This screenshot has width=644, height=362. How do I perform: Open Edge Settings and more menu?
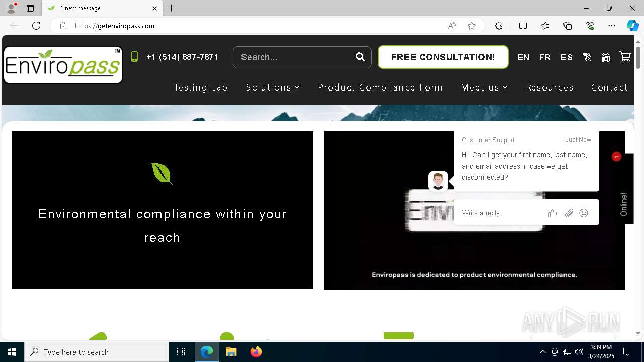coord(612,26)
